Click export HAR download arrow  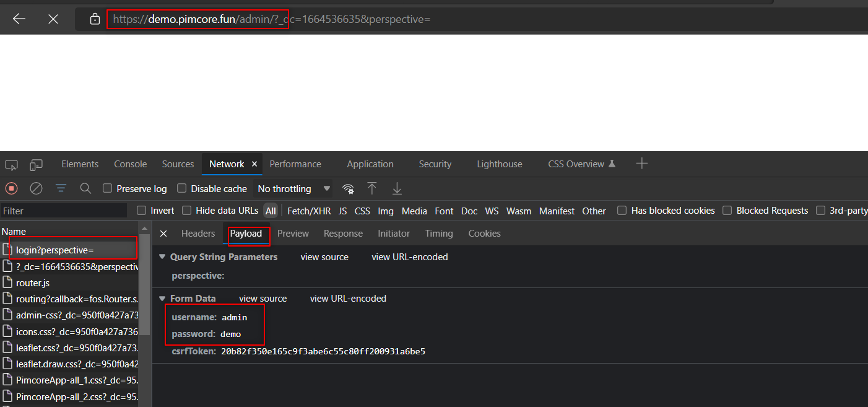tap(397, 188)
